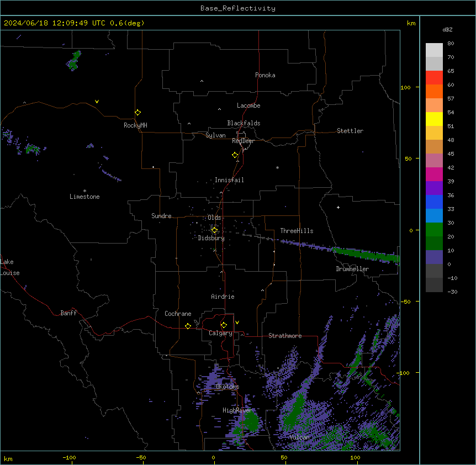
Task: Click the yellow diamond marker between Olds and Didsbury
Action: click(214, 230)
